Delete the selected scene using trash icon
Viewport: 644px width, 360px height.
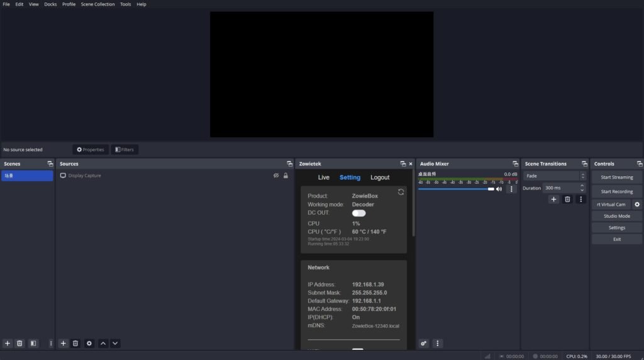(19, 343)
